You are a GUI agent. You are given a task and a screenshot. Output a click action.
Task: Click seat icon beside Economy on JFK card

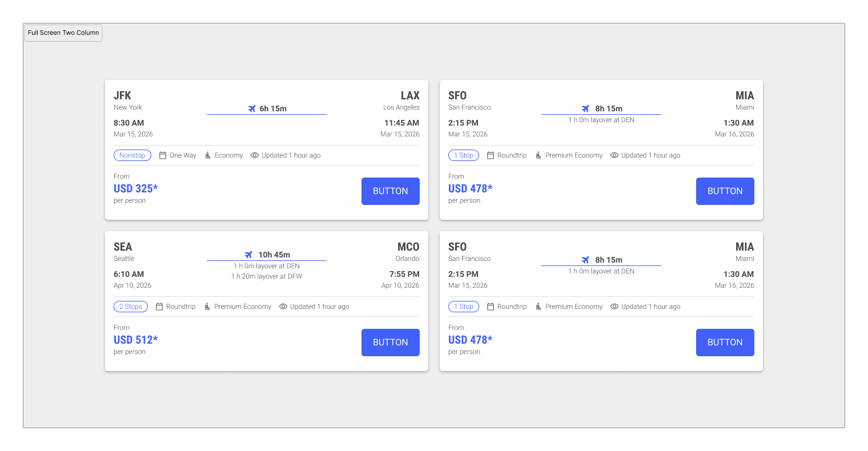[x=208, y=155]
